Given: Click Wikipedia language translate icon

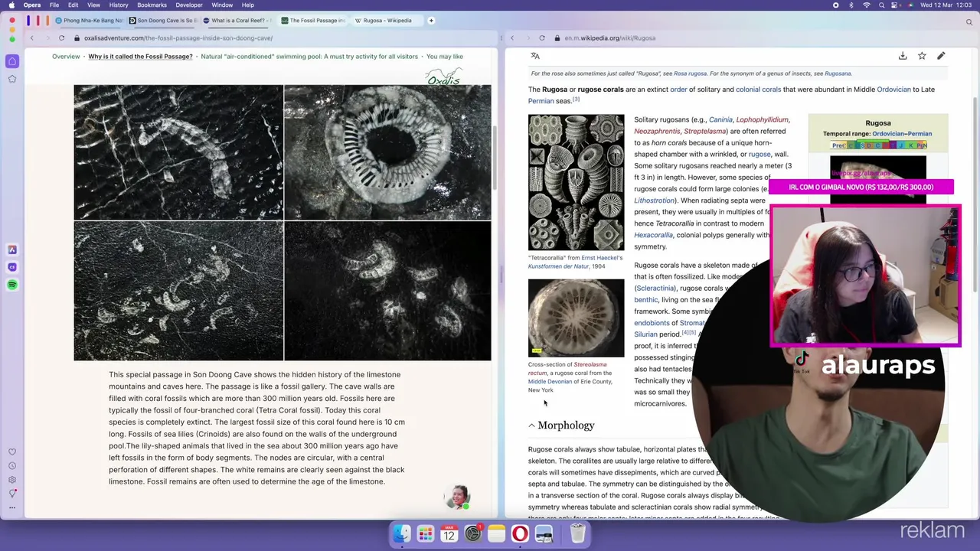Looking at the screenshot, I should click(x=535, y=56).
